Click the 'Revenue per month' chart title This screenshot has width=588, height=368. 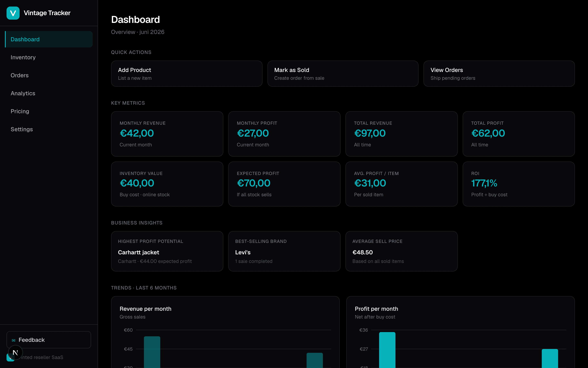[x=145, y=309]
